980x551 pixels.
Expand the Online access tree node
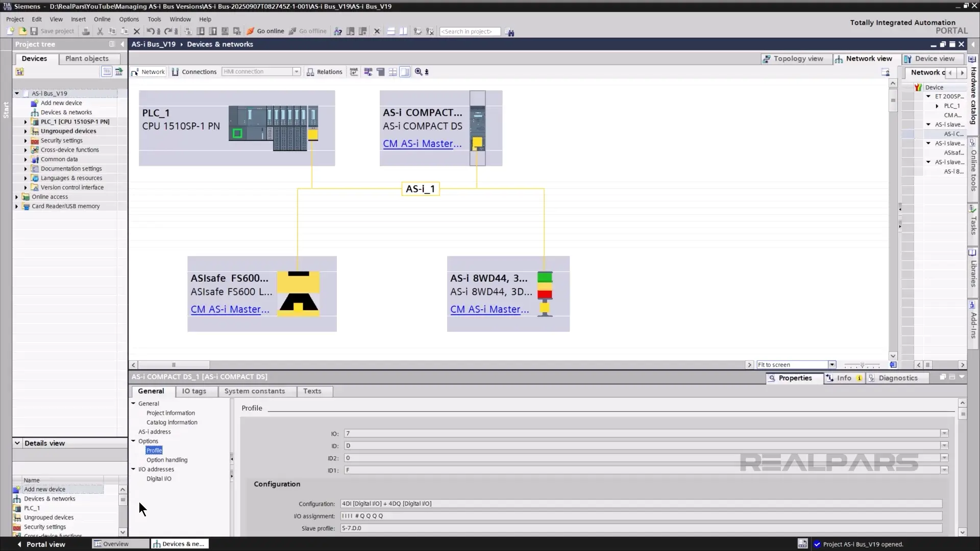click(16, 197)
